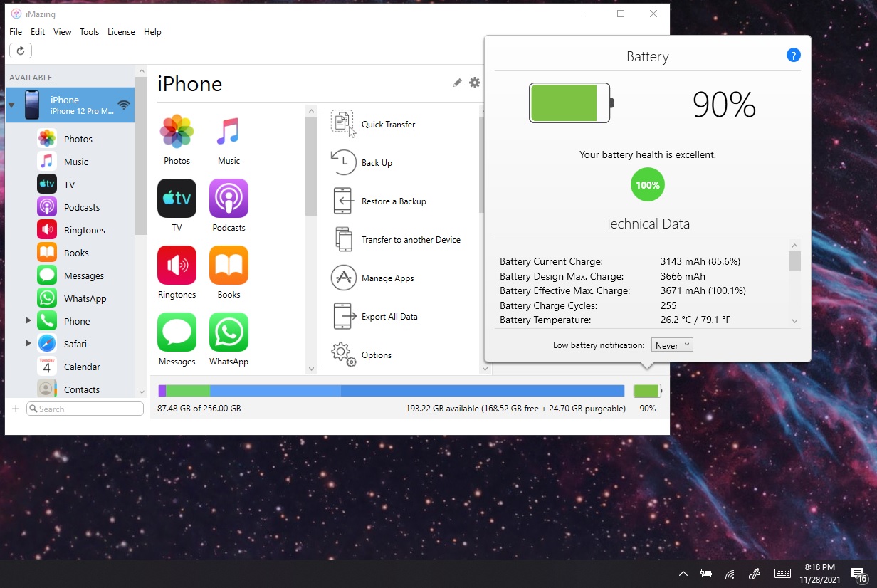This screenshot has height=588, width=877.
Task: Click Battery Charge Cycles value 255
Action: click(668, 305)
